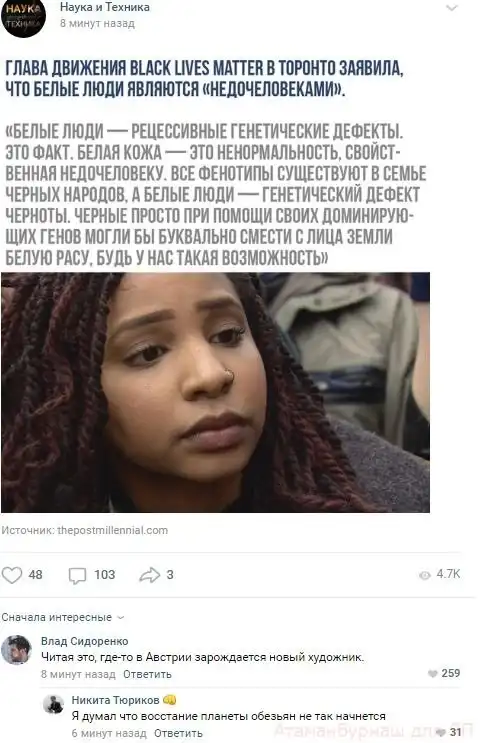Click the views eye icon
This screenshot has height=743, width=480.
(425, 575)
